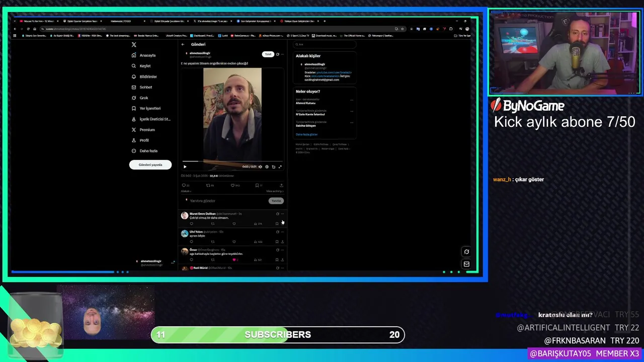This screenshot has height=362, width=644.
Task: Reload the page in the browser
Action: (28, 29)
